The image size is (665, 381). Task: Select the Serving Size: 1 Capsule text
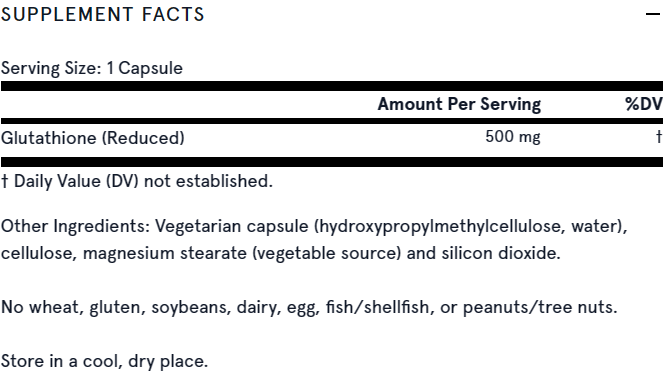click(x=92, y=68)
